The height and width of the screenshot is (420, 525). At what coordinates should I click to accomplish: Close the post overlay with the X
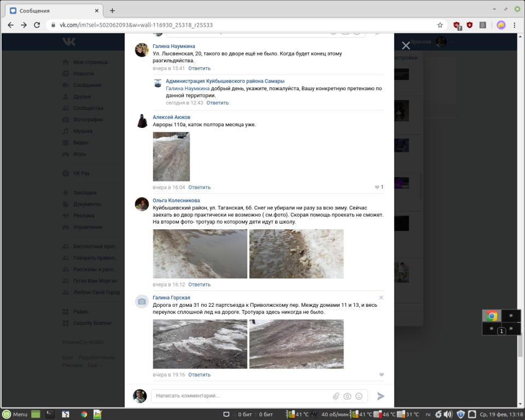pos(406,46)
